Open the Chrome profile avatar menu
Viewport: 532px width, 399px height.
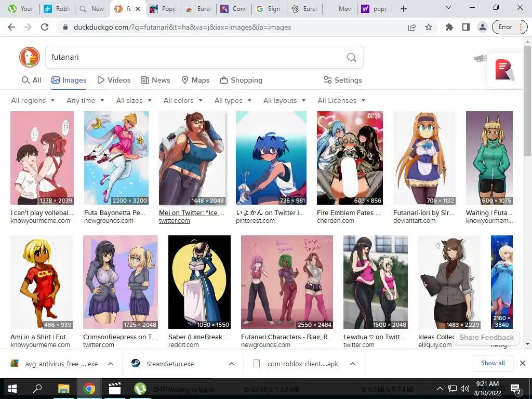pos(483,27)
